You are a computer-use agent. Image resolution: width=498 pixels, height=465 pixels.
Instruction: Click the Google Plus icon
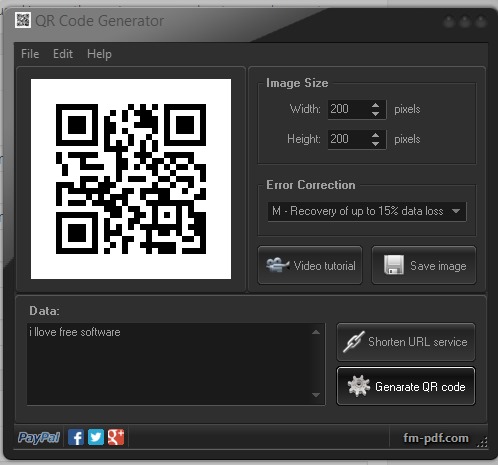[x=116, y=437]
